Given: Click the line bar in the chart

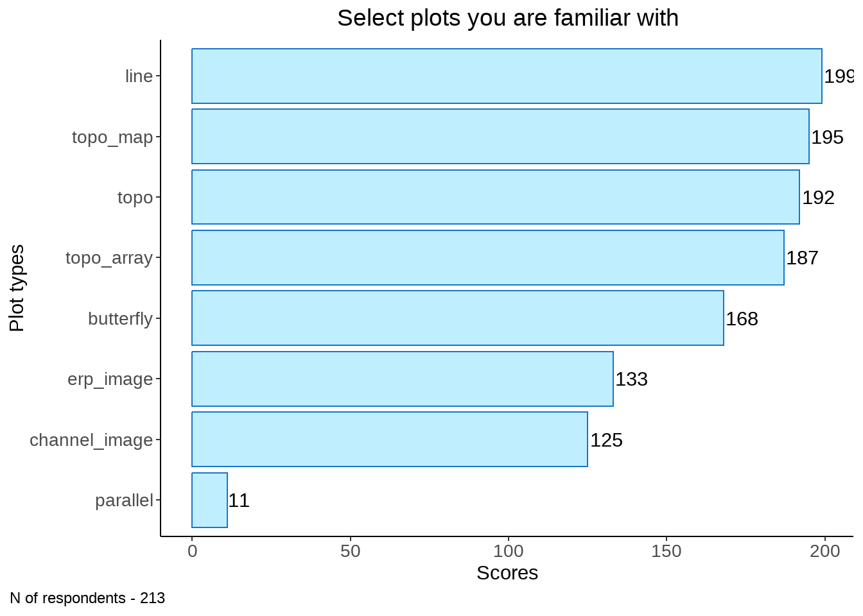Looking at the screenshot, I should [507, 76].
